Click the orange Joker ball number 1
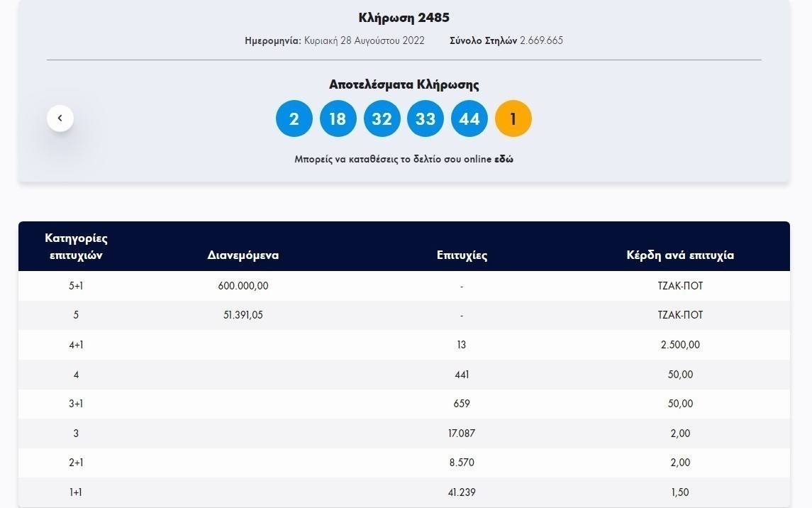 point(513,118)
